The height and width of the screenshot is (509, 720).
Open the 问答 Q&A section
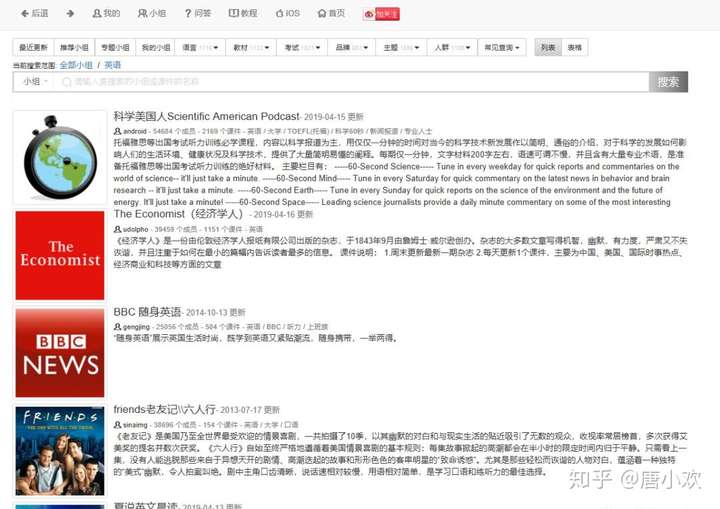click(x=197, y=13)
